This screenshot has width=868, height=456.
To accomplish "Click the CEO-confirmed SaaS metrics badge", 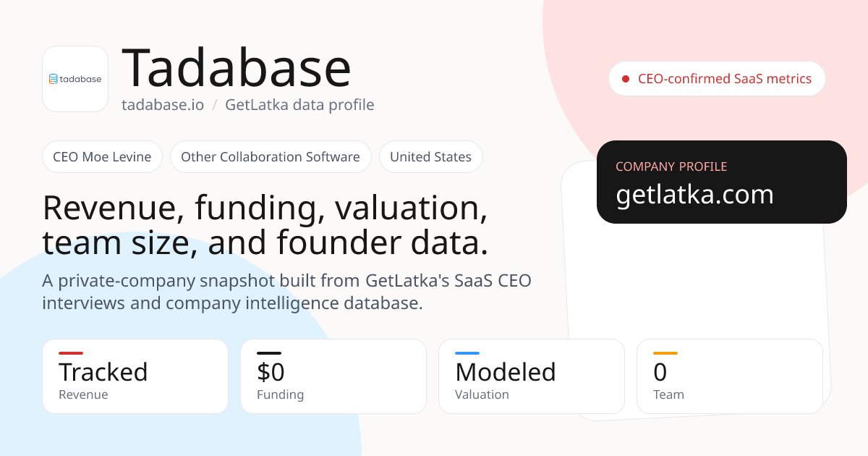I will pos(717,79).
